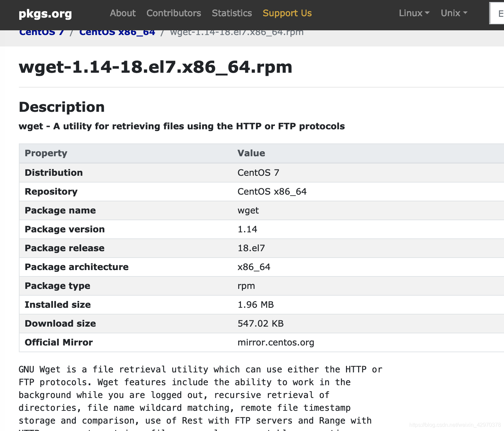
Task: Open the Statistics page
Action: (232, 13)
